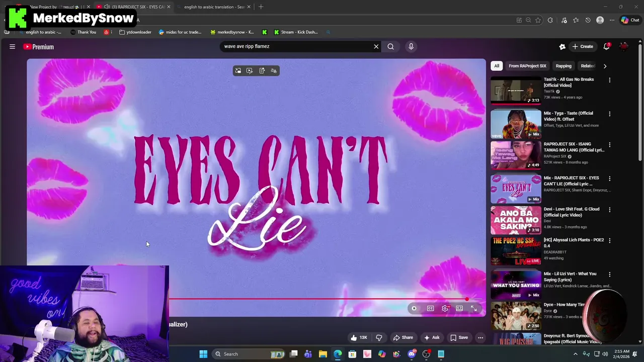Open picture-in-picture from video overlay toolbar
This screenshot has width=644, height=362.
[238, 71]
